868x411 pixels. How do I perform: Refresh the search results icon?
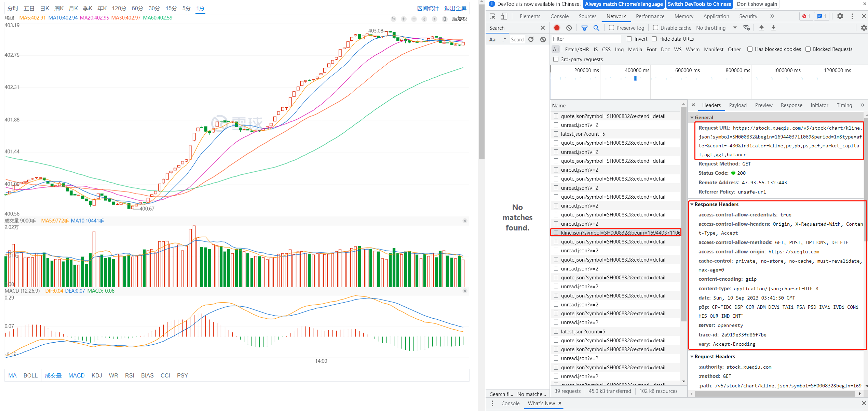coord(531,40)
